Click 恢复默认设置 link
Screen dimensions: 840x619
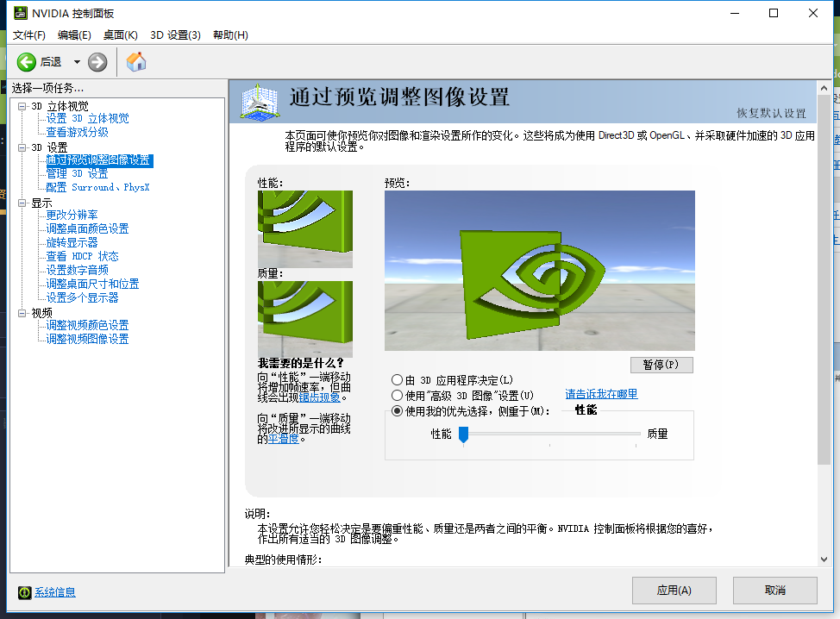point(771,113)
